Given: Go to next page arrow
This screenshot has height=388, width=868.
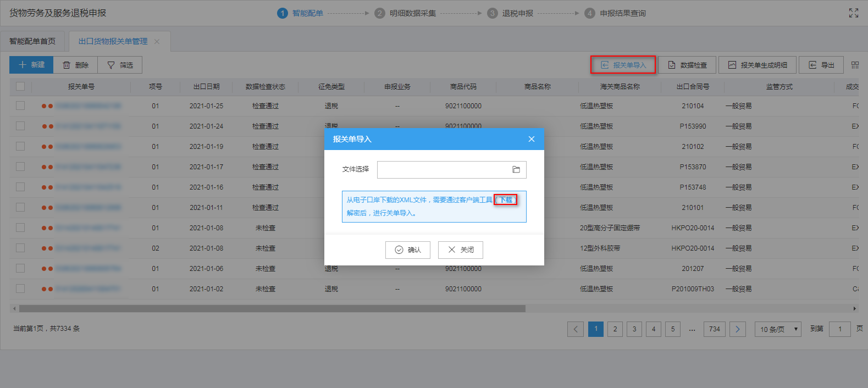Looking at the screenshot, I should coord(738,329).
